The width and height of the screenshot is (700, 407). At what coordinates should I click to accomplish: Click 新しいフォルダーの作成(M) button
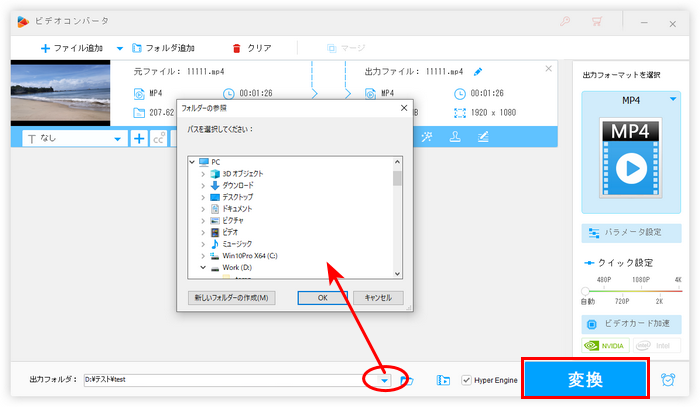click(231, 298)
